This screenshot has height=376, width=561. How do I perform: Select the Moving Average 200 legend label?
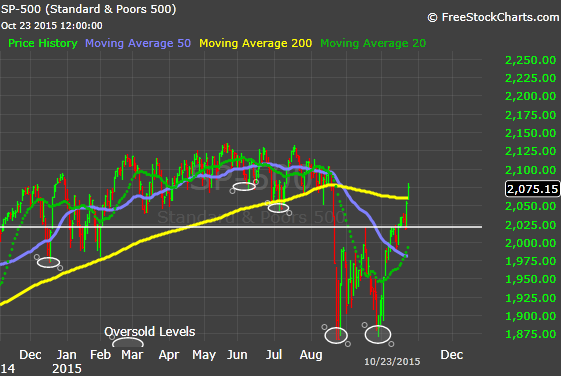click(x=255, y=43)
